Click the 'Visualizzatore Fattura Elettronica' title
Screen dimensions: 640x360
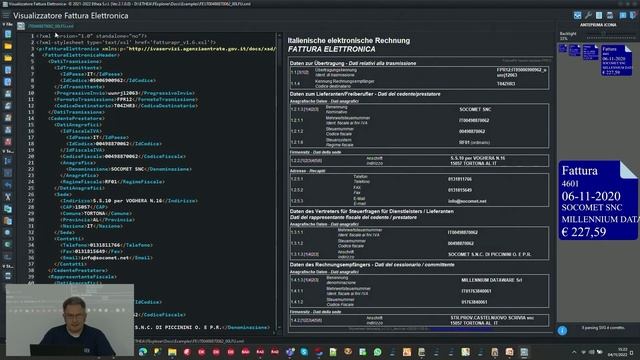[71, 16]
